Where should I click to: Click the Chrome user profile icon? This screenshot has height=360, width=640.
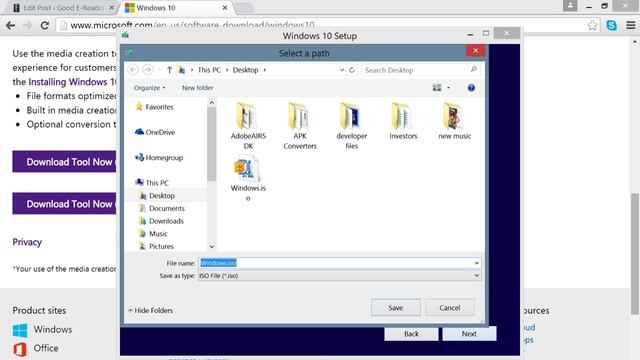(570, 6)
